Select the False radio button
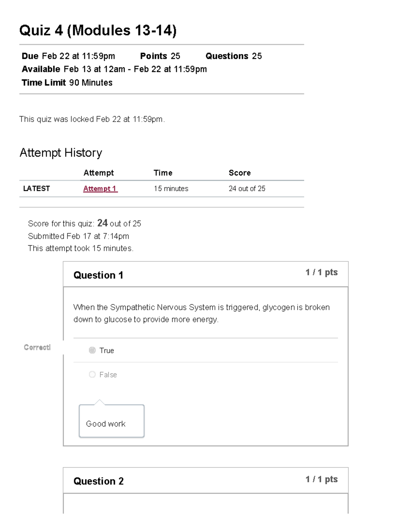Screen dimensions: 411x532 coord(92,374)
